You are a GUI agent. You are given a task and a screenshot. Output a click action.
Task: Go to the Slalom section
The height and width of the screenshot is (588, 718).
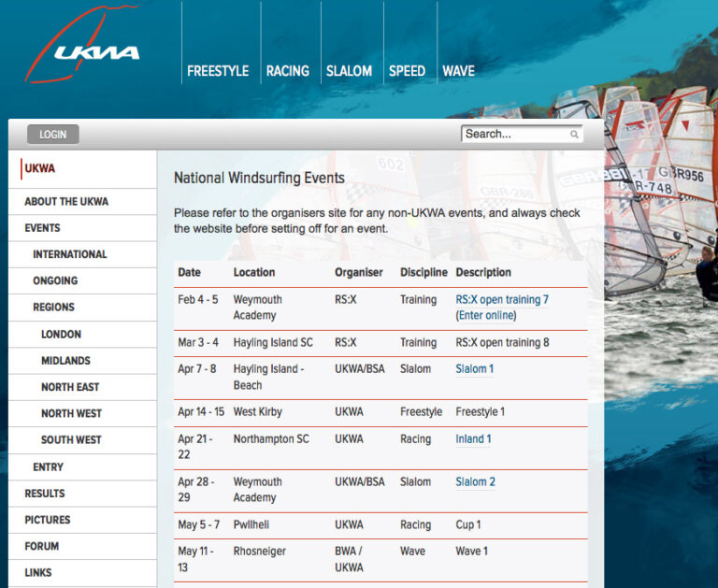point(349,71)
